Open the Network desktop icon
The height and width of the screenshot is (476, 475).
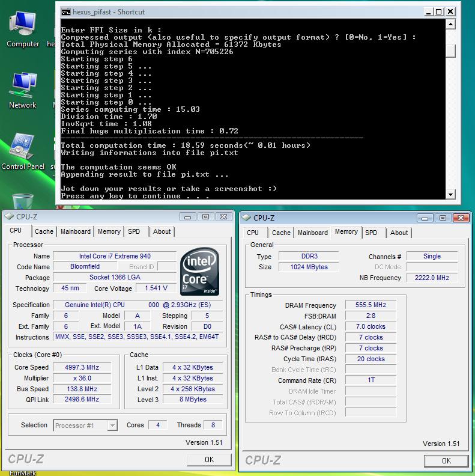[x=23, y=91]
